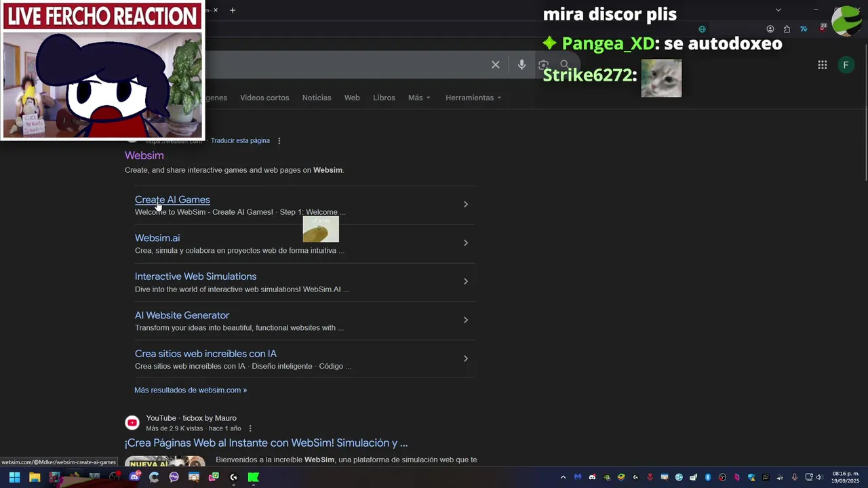The height and width of the screenshot is (488, 868).
Task: Open Herramientas dropdown
Action: [473, 98]
